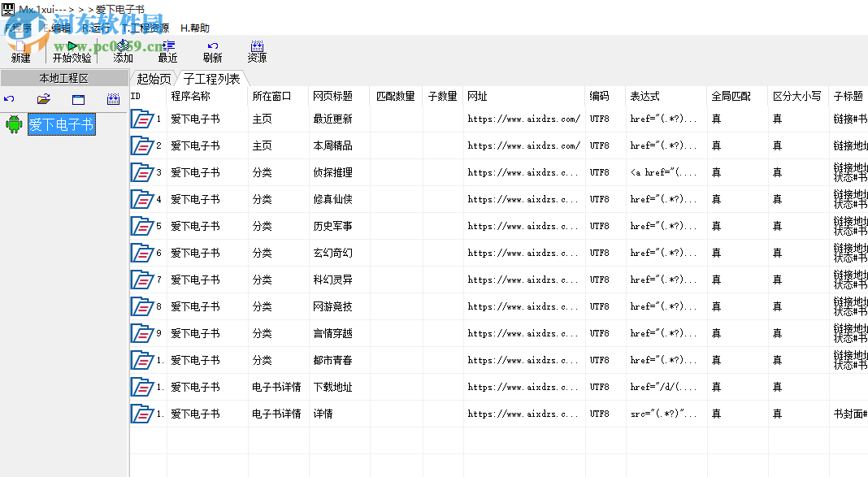The width and height of the screenshot is (868, 477).
Task: Select the 爱下电子书 project in the sidebar
Action: [62, 124]
